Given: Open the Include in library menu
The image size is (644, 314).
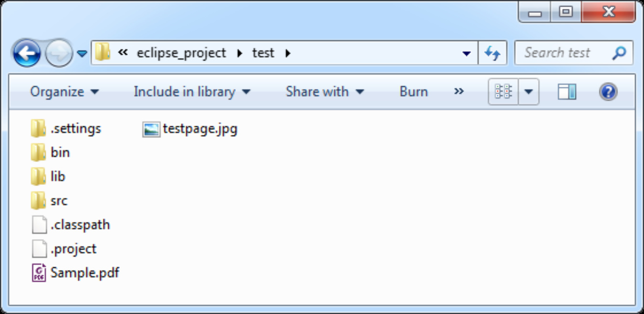Looking at the screenshot, I should pyautogui.click(x=192, y=91).
